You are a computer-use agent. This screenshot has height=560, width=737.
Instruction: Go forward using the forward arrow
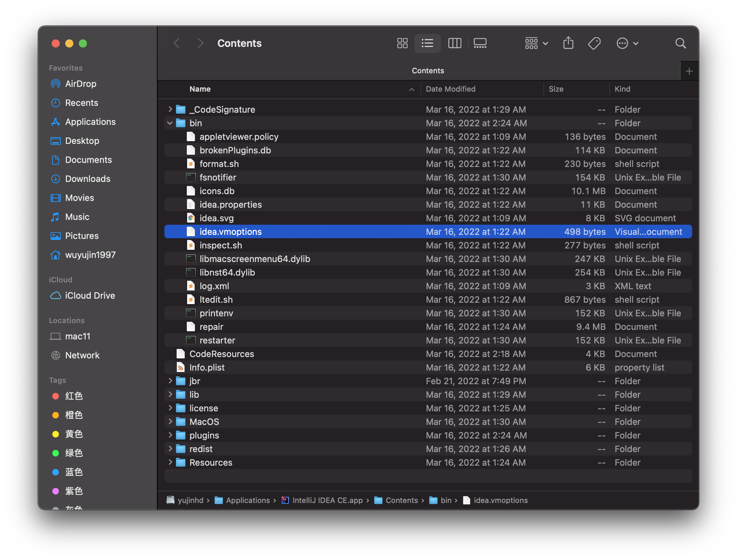pos(200,43)
